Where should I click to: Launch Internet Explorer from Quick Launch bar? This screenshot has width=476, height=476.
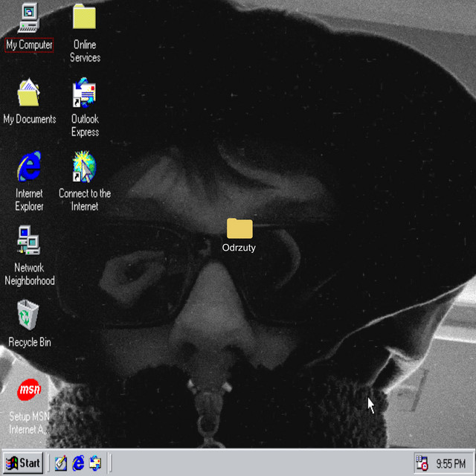tap(78, 463)
